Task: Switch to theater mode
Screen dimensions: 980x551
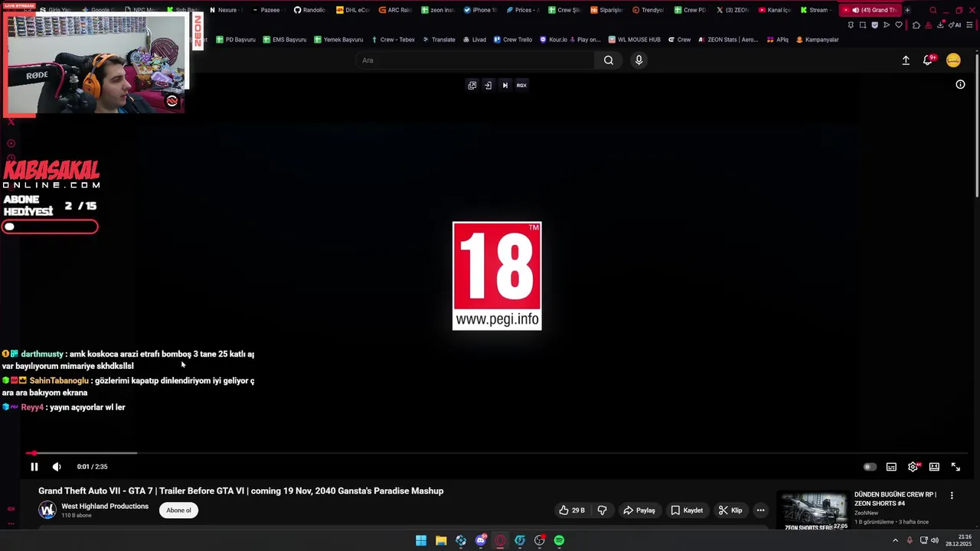Action: pyautogui.click(x=934, y=467)
